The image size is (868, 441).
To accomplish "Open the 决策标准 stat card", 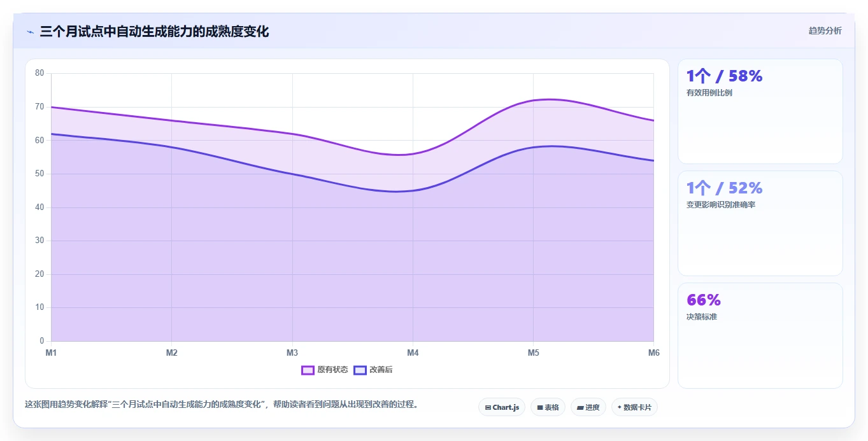I will (760, 335).
